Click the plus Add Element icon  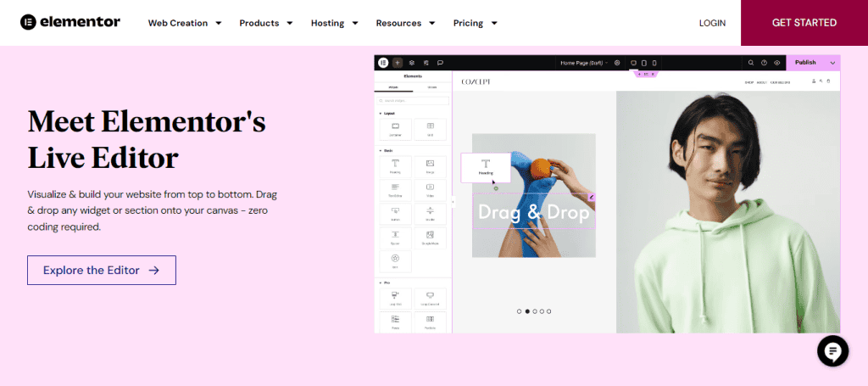[398, 63]
